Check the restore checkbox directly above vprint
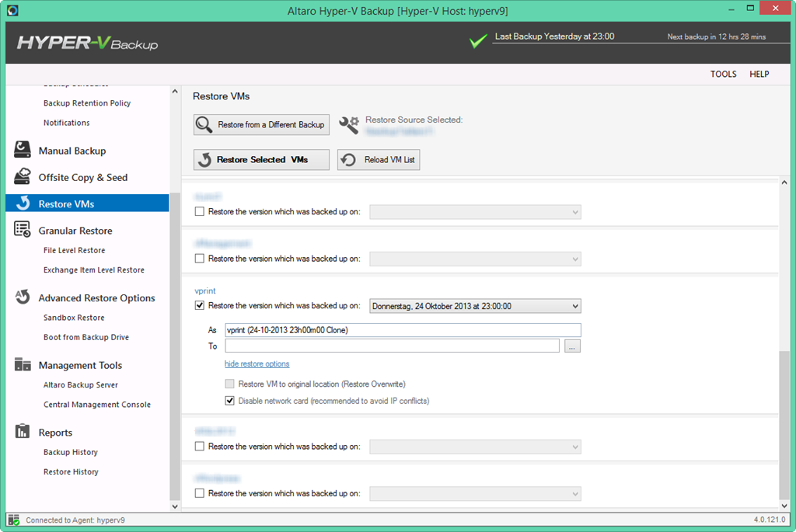796x532 pixels. point(200,259)
